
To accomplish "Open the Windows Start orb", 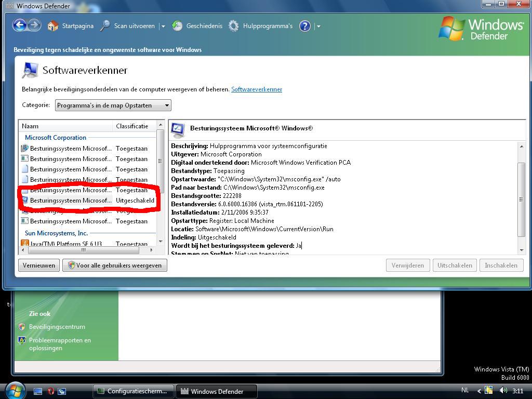I will click(15, 390).
